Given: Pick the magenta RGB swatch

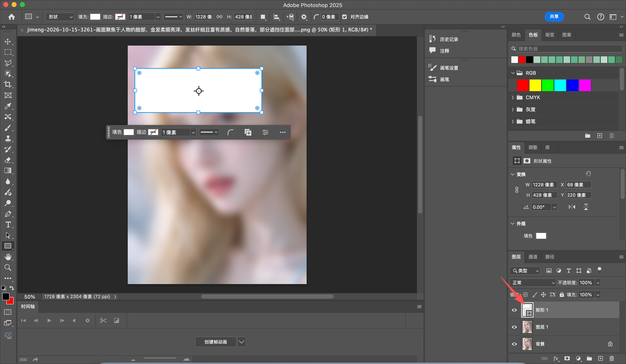Looking at the screenshot, I should pos(585,86).
